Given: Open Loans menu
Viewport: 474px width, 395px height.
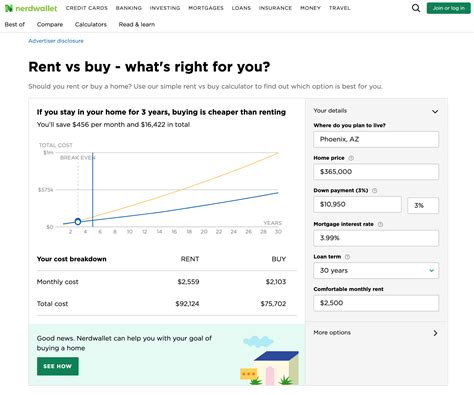Looking at the screenshot, I should (x=241, y=8).
